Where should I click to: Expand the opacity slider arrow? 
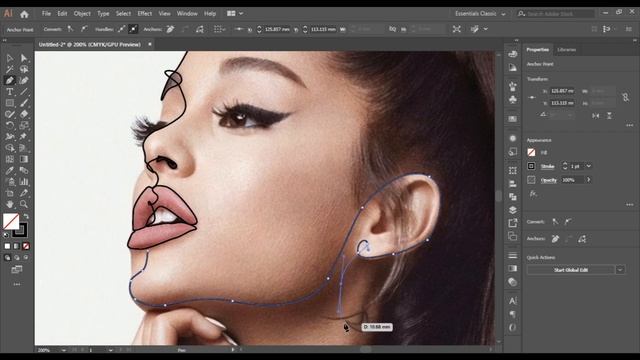(589, 180)
